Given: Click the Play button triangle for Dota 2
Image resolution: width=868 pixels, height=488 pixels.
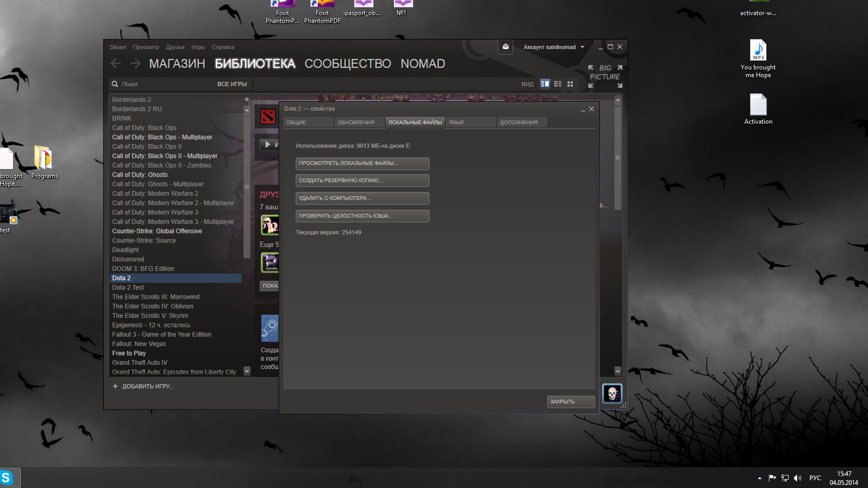Looking at the screenshot, I should coord(268,145).
